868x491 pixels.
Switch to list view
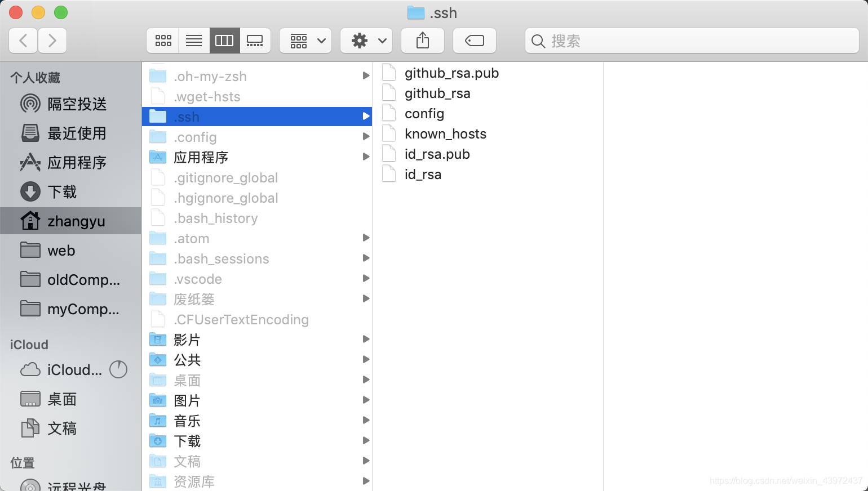point(194,41)
